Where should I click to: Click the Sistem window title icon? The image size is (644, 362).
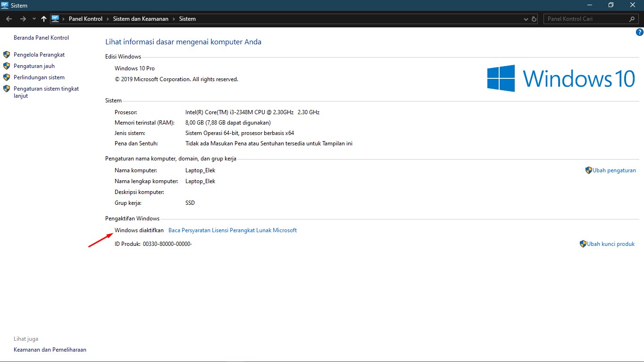pyautogui.click(x=5, y=5)
